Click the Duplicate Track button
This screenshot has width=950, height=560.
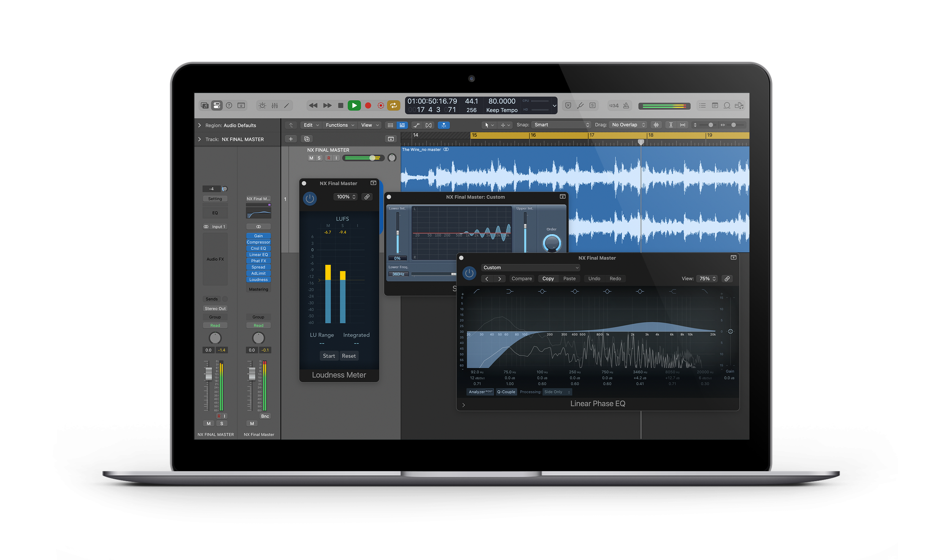pos(307,139)
